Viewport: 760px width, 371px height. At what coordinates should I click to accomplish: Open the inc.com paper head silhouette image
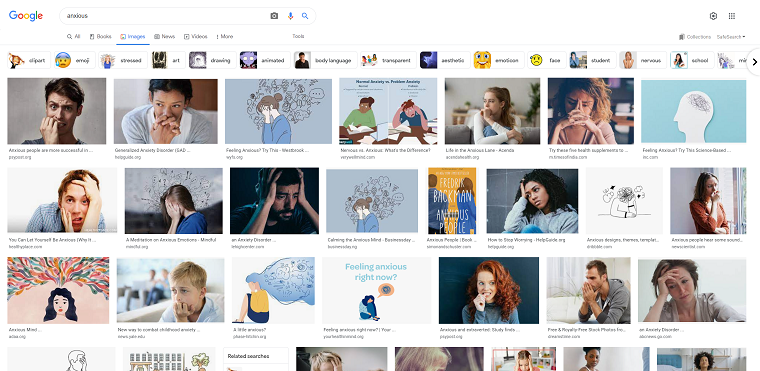coord(694,112)
